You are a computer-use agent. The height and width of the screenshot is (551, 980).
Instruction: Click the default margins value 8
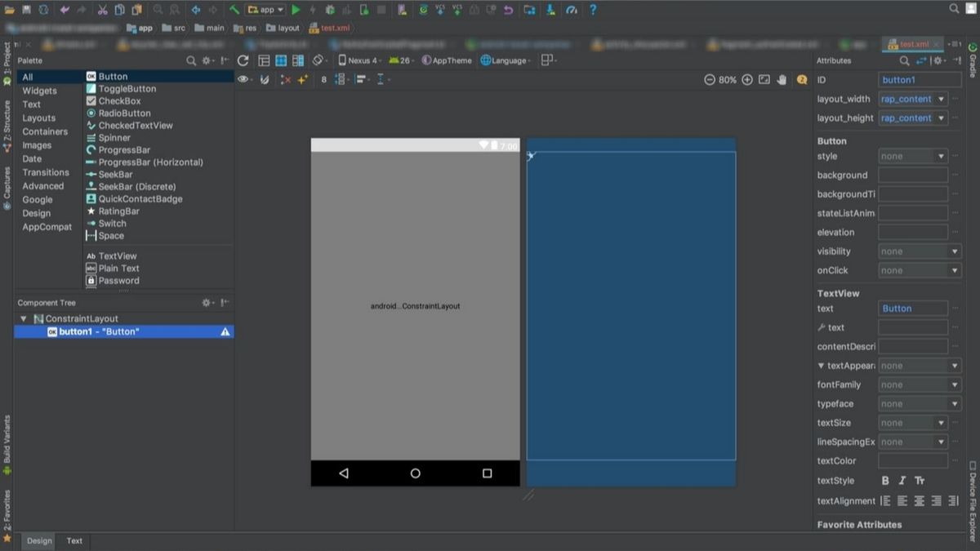[x=324, y=80]
